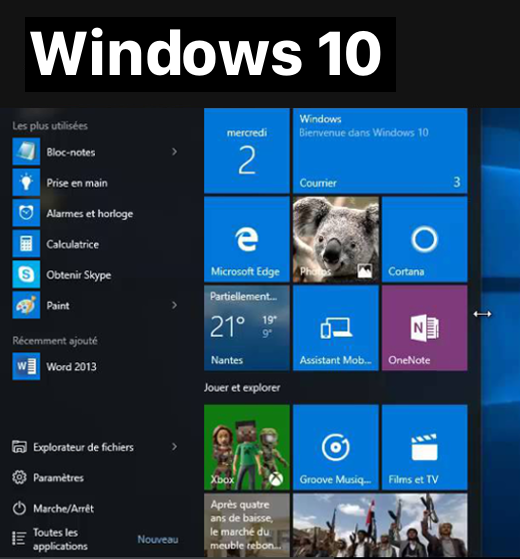This screenshot has width=520, height=559.
Task: Choose Calculatrice from most used list
Action: click(x=73, y=244)
